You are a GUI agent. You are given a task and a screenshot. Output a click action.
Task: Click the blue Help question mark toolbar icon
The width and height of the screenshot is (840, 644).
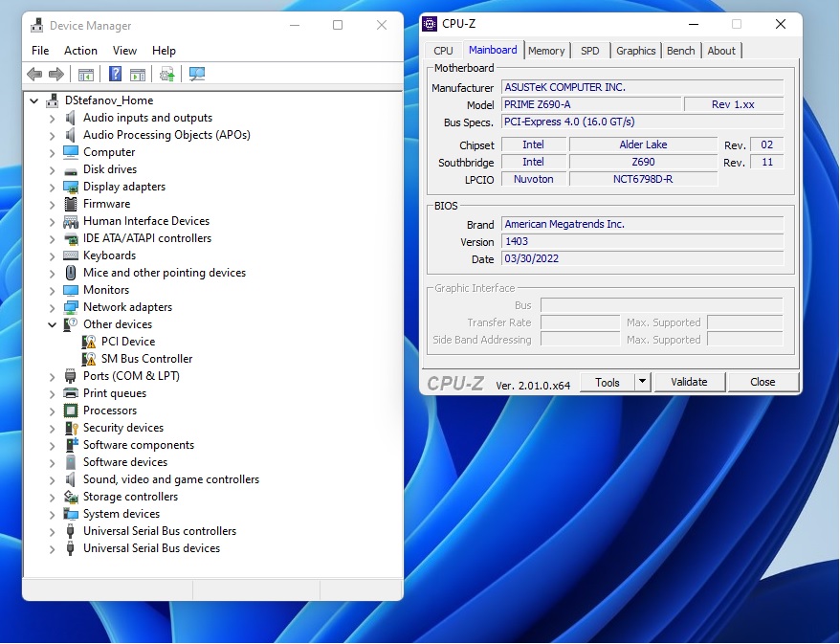pyautogui.click(x=115, y=74)
